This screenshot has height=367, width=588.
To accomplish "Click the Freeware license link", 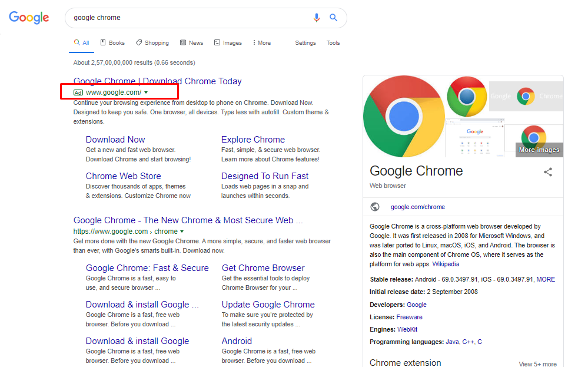I will tap(409, 317).
